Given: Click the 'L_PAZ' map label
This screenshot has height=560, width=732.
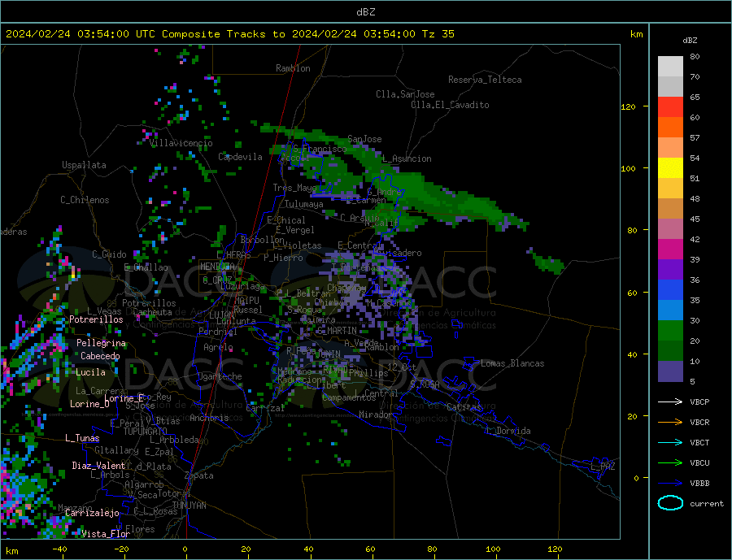Looking at the screenshot, I should click(x=603, y=467).
